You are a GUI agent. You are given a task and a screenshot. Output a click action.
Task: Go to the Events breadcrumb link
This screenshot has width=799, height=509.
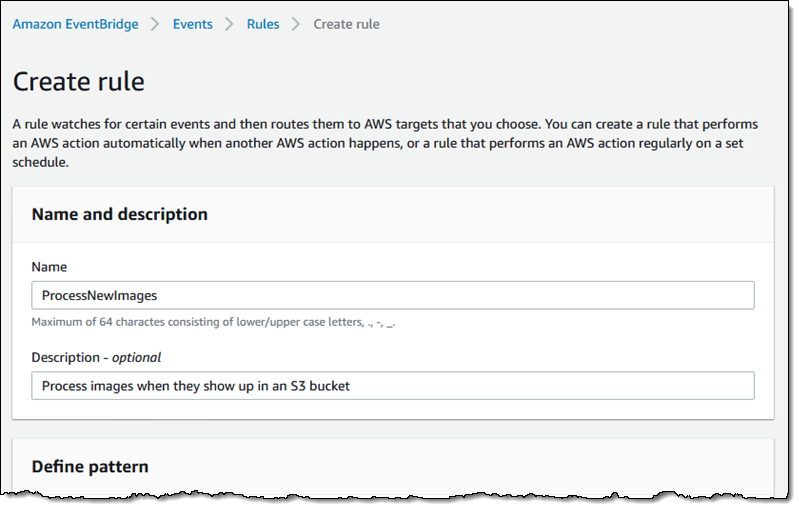[193, 24]
